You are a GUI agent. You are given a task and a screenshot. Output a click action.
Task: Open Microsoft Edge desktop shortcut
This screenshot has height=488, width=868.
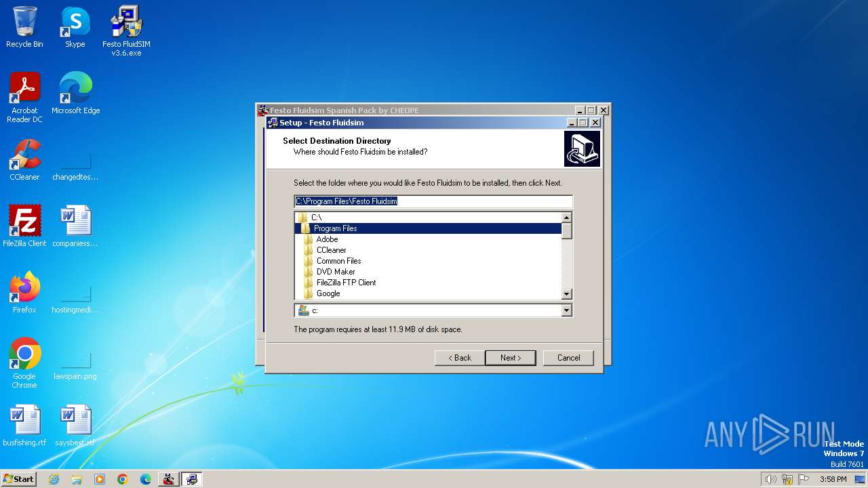(75, 94)
